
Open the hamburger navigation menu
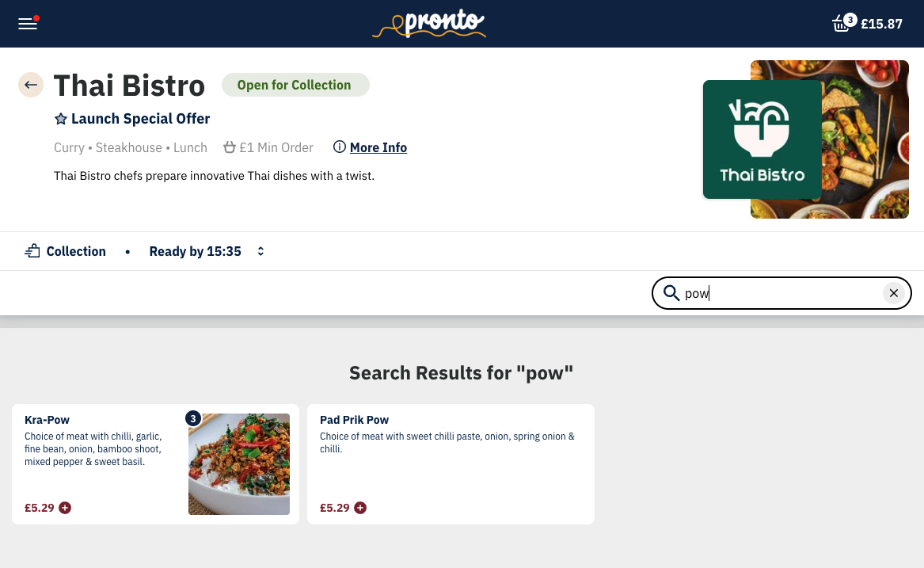click(28, 24)
